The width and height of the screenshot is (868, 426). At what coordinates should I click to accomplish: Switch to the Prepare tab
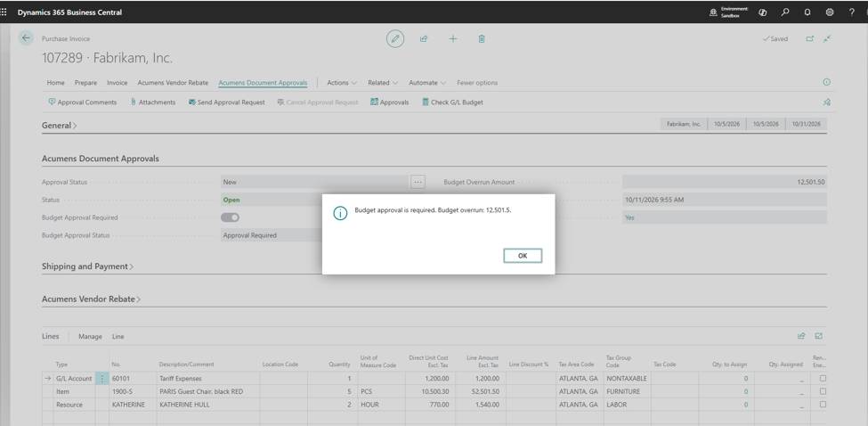(x=85, y=83)
